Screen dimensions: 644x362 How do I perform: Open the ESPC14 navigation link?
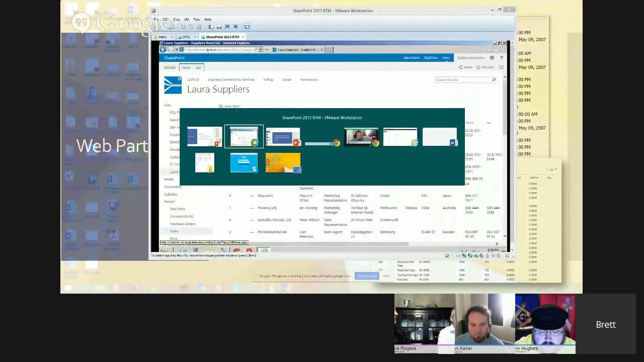pyautogui.click(x=193, y=79)
